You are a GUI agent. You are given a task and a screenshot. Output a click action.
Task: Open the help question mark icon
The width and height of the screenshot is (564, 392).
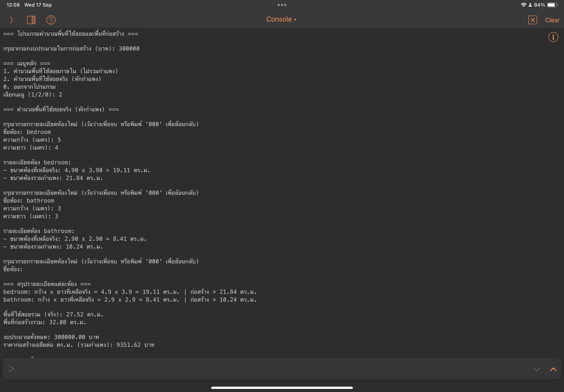[51, 20]
